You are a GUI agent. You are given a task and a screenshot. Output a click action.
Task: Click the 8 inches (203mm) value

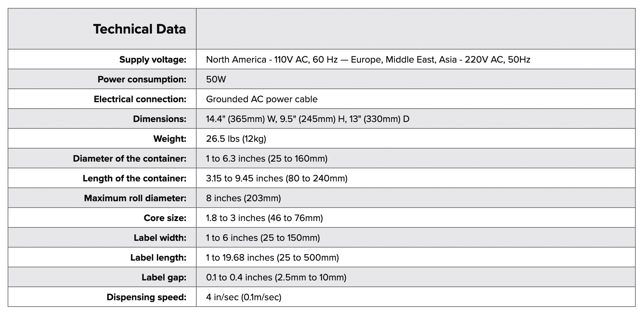tap(243, 198)
